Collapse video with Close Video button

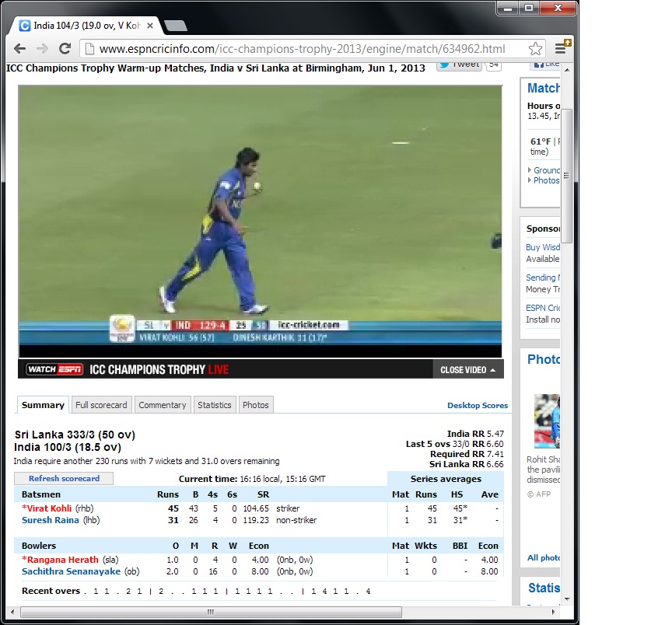[x=467, y=370]
